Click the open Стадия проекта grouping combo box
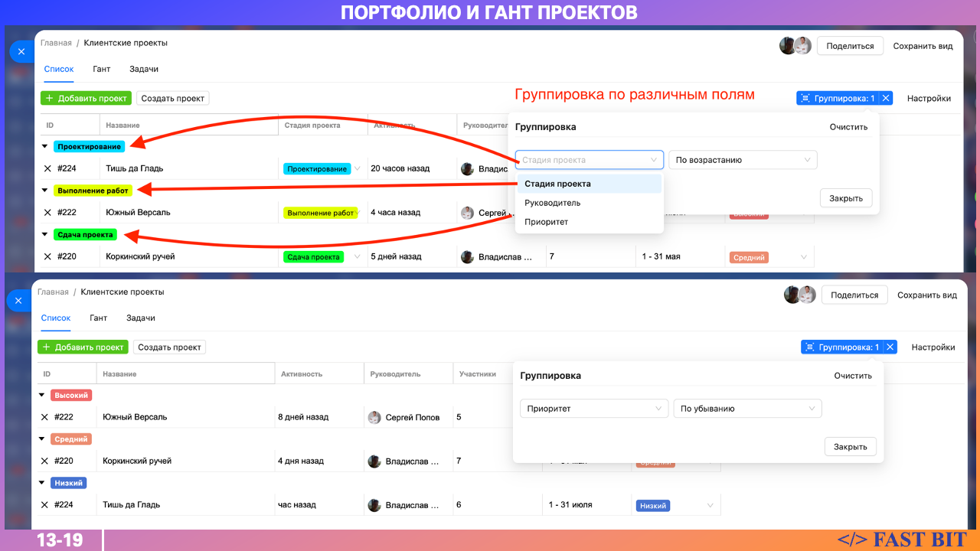 pyautogui.click(x=590, y=160)
